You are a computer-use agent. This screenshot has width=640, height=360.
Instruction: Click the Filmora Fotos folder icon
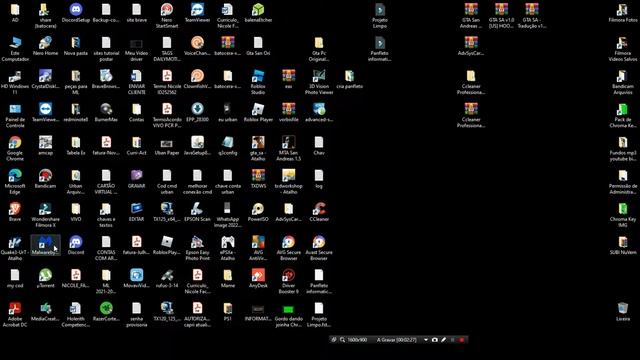click(x=623, y=13)
